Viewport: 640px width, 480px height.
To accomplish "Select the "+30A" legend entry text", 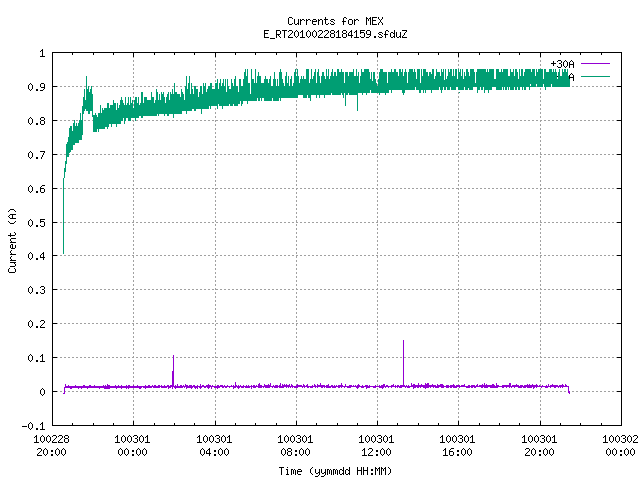I will pos(562,64).
